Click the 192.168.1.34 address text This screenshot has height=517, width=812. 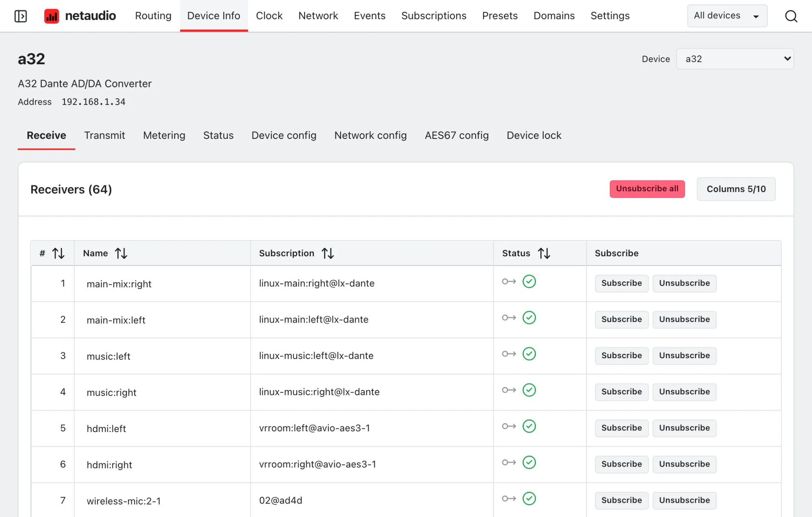click(93, 102)
